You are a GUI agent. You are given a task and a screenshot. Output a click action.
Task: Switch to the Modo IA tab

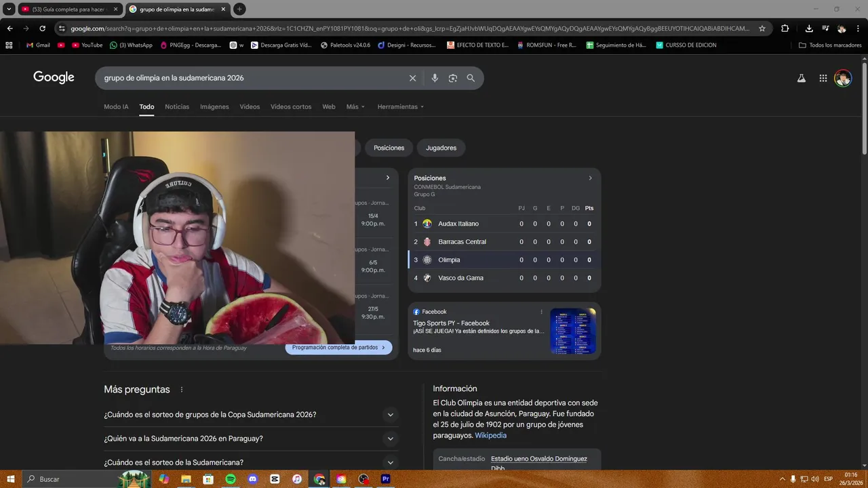[x=116, y=106]
